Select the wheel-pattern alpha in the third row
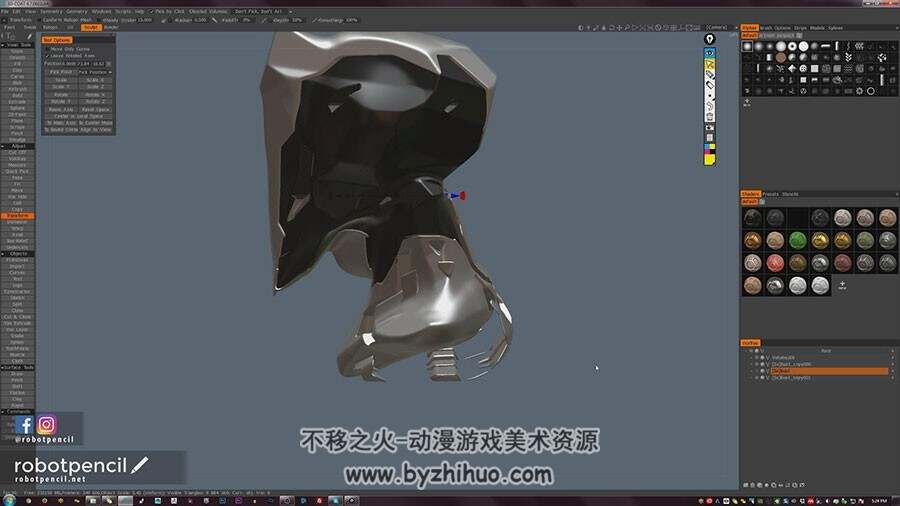This screenshot has height=506, width=900. [x=803, y=68]
